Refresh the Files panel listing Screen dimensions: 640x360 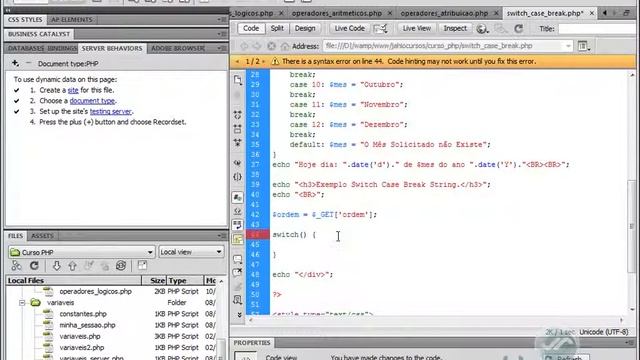(x=34, y=266)
